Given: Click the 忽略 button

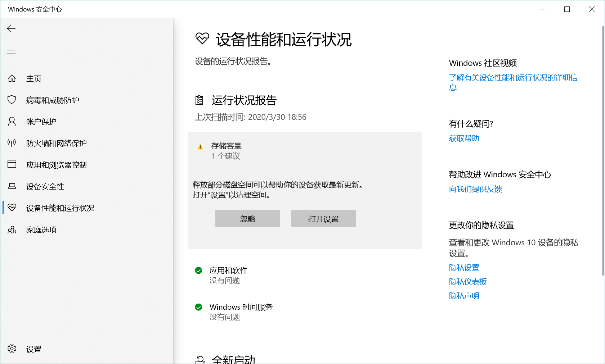Looking at the screenshot, I should (248, 219).
